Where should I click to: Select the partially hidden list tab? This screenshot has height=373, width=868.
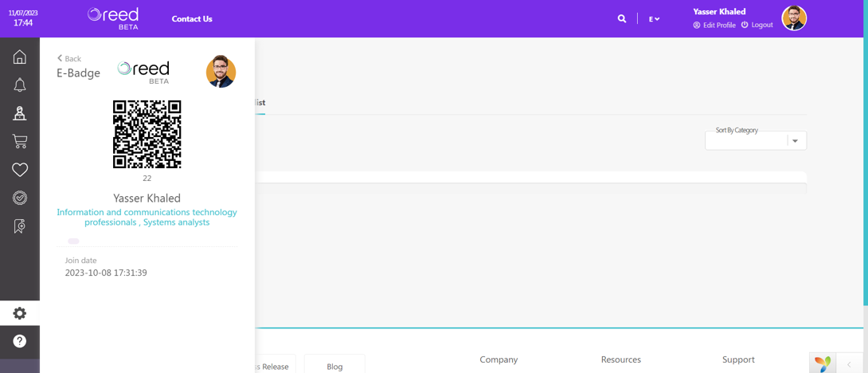click(x=260, y=103)
